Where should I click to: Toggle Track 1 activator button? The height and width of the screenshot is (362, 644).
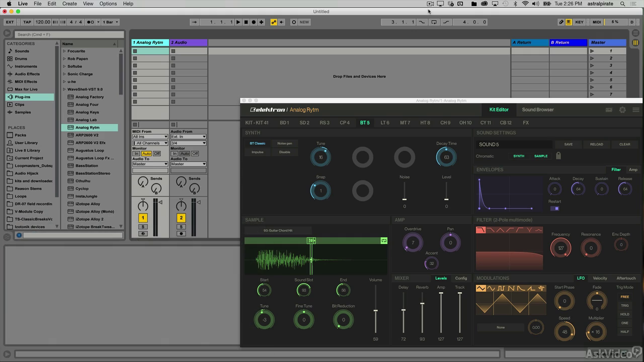coord(143,218)
